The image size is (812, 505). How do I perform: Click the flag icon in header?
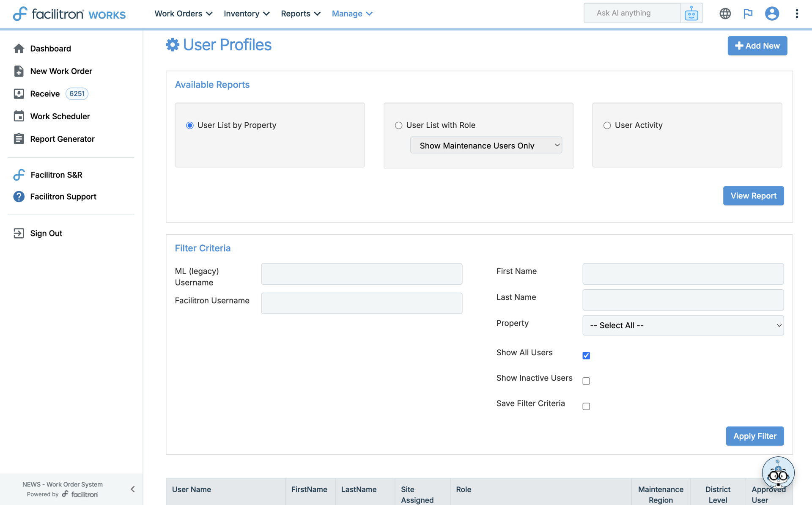(748, 14)
